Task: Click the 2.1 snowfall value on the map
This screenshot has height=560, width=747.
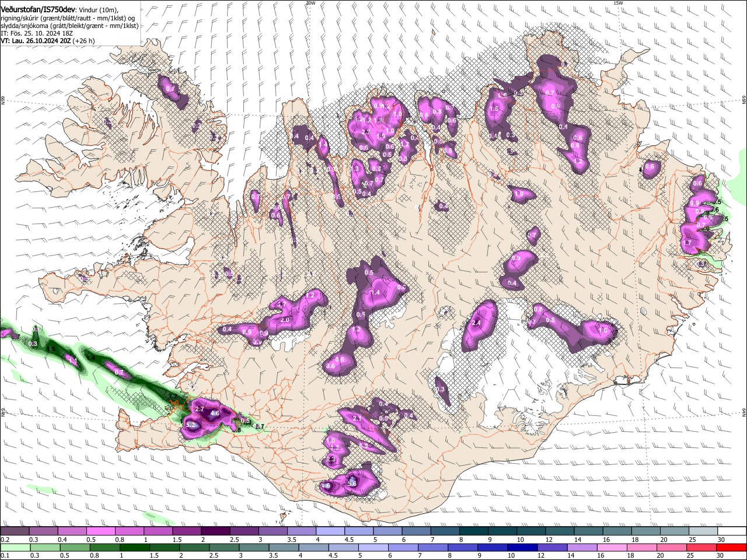Action: click(x=358, y=418)
